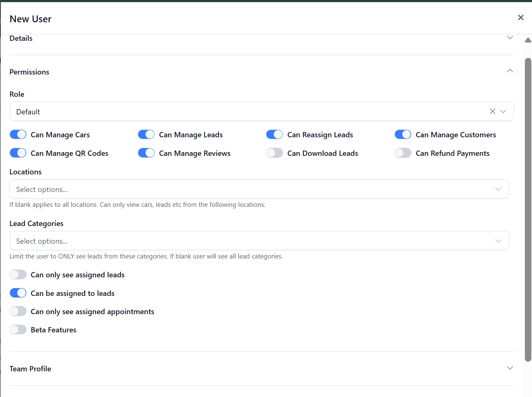Viewport: 532px width, 397px height.
Task: Enable Can only see assigned appointments
Action: [18, 311]
